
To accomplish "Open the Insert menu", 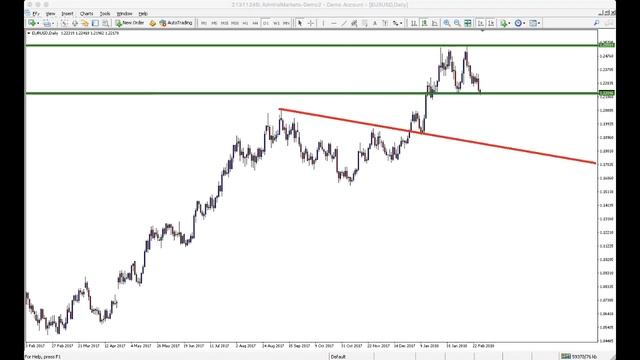I will point(67,13).
